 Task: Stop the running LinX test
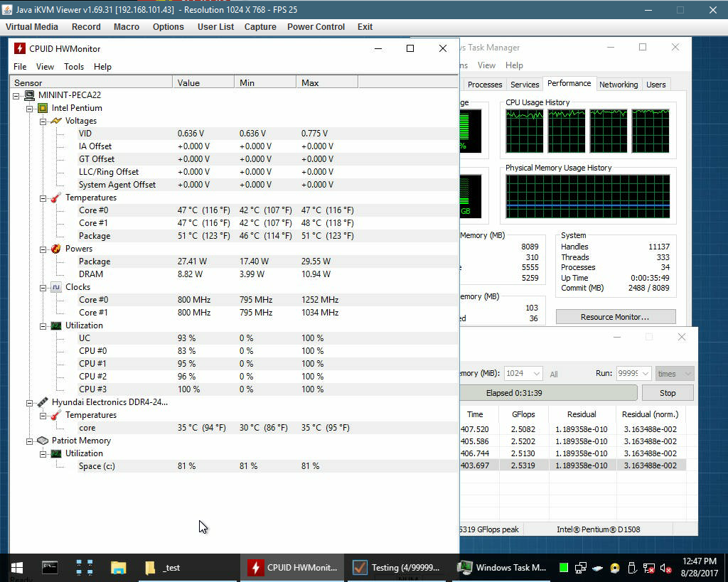click(668, 393)
